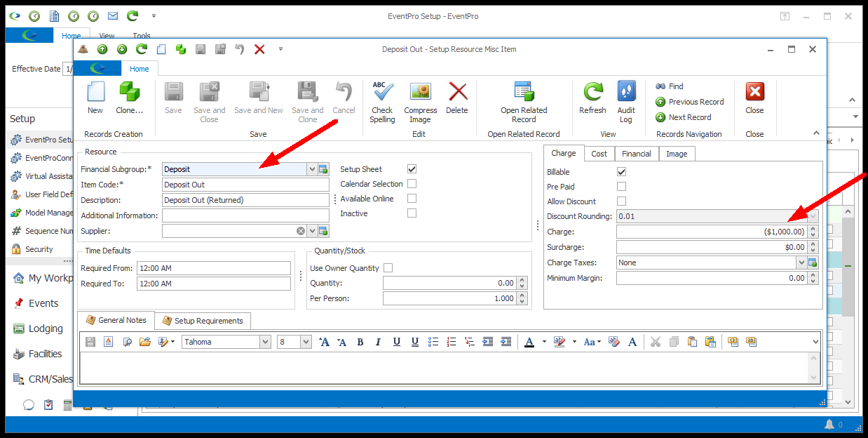The height and width of the screenshot is (438, 868).
Task: Open the Clone record ribbon button
Action: point(129,98)
